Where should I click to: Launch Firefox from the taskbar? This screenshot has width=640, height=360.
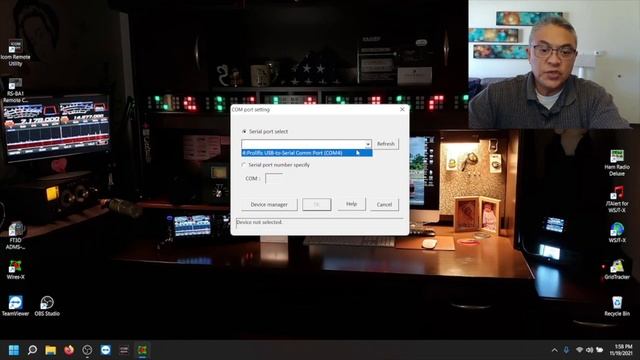(69, 350)
